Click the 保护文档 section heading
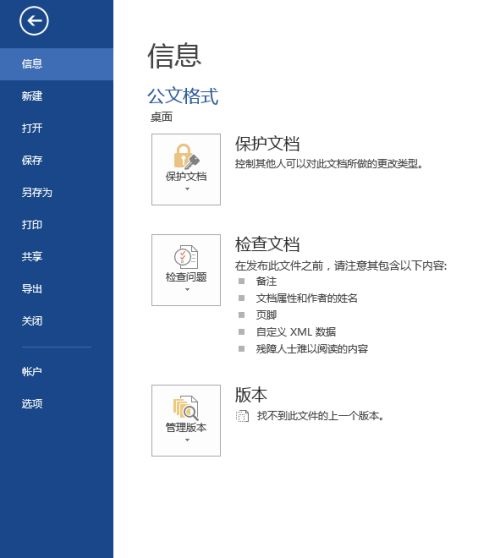This screenshot has height=558, width=500. (x=267, y=144)
